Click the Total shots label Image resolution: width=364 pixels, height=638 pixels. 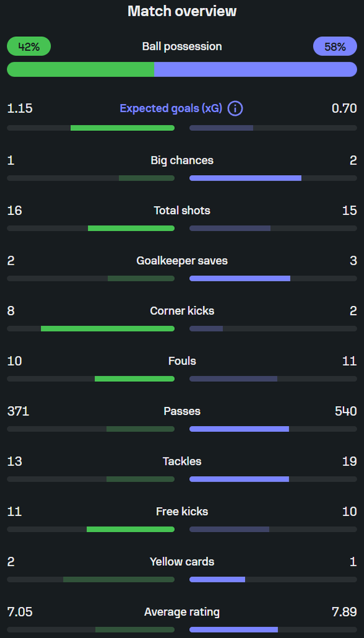[182, 211]
